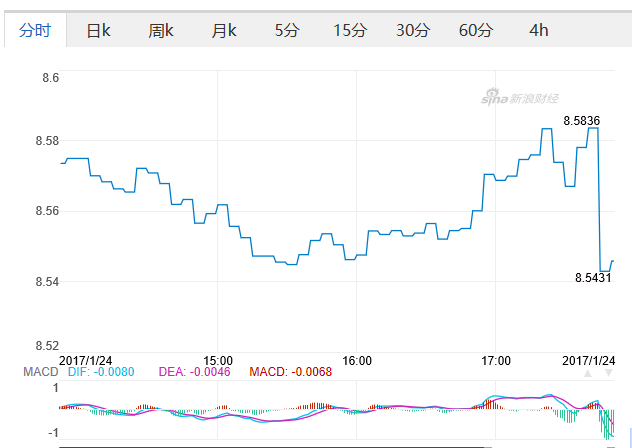Click the grey MACD indicator label
Screen dimensions: 632x448
[41, 373]
